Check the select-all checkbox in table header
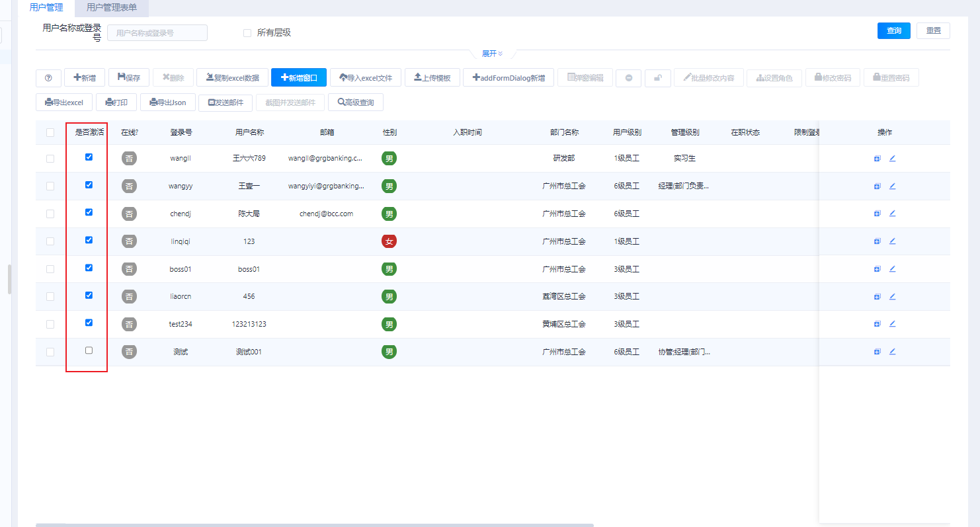The height and width of the screenshot is (527, 980). pyautogui.click(x=50, y=132)
